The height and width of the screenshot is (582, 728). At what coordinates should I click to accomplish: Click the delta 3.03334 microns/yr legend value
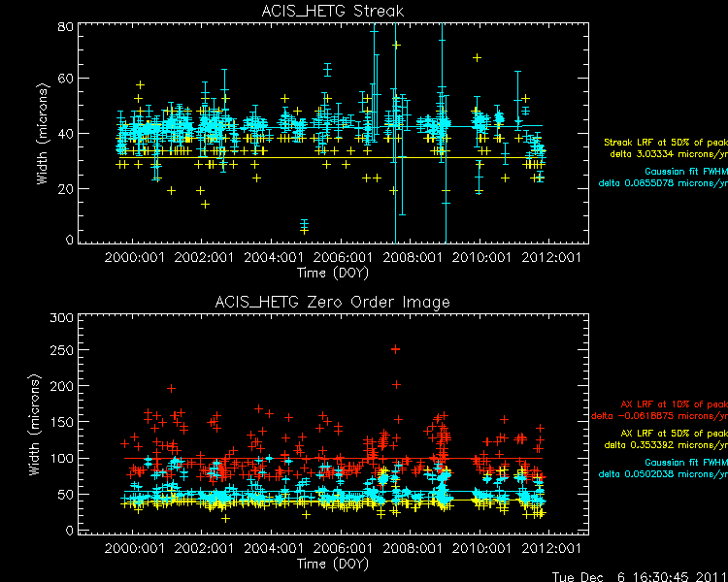tap(668, 152)
